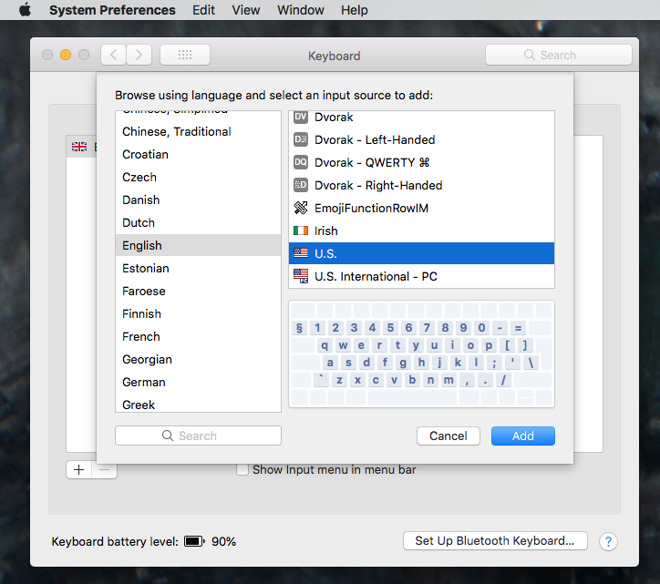Select EmojiFunctionRowIM input source
The height and width of the screenshot is (584, 660).
tap(421, 208)
